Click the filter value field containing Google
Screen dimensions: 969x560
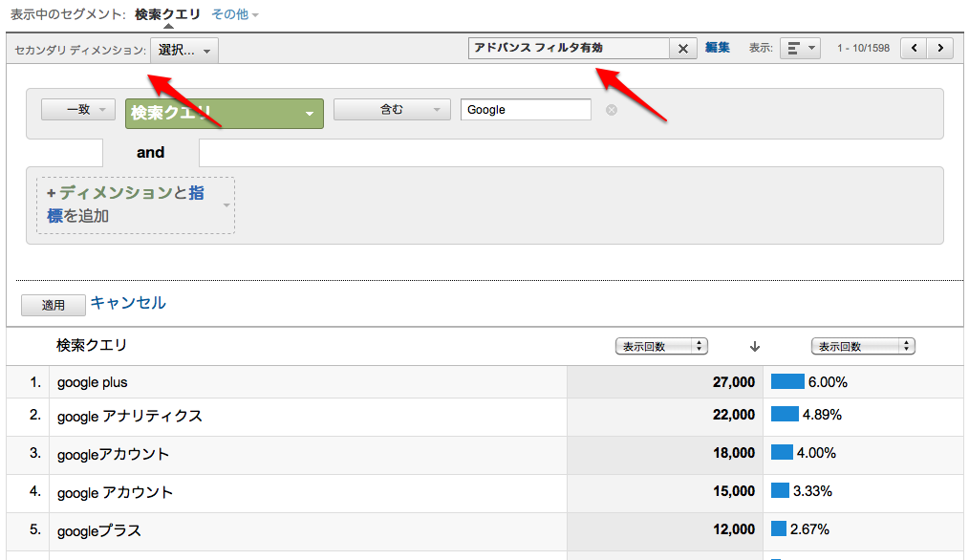pos(526,109)
